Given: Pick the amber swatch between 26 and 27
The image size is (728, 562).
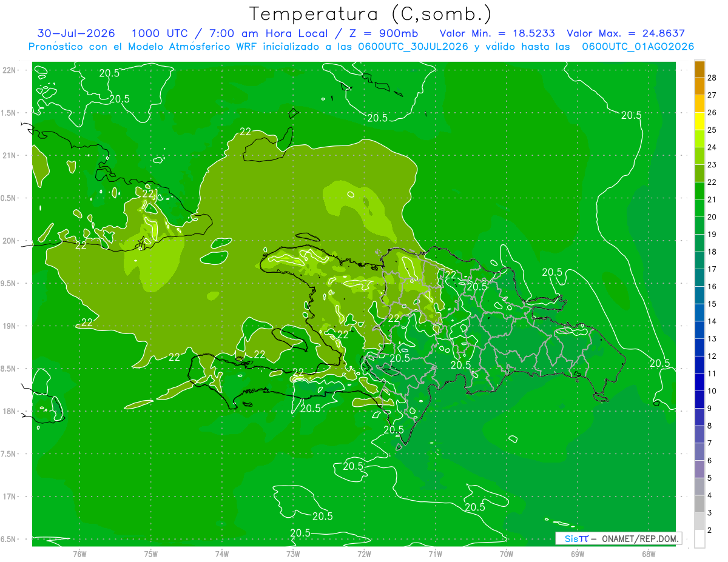Looking at the screenshot, I should tap(699, 104).
